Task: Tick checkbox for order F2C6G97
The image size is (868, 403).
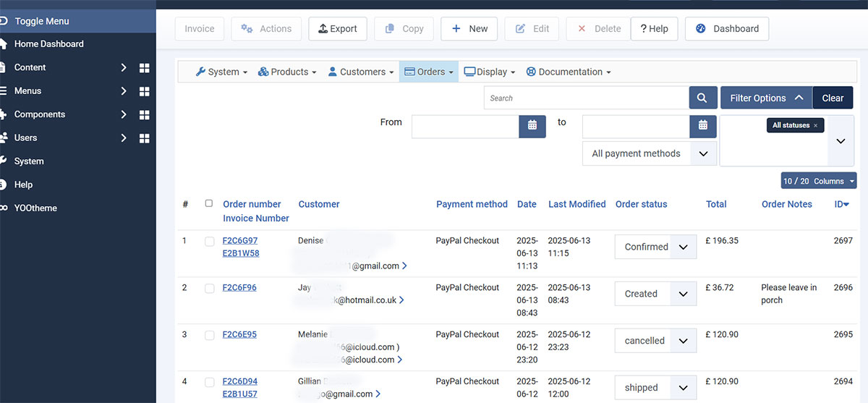Action: (x=209, y=241)
